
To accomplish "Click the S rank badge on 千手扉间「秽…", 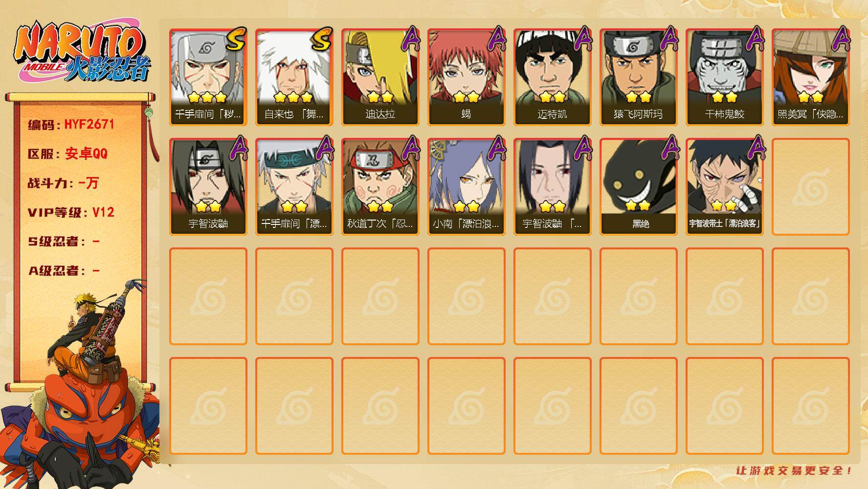I will [236, 39].
